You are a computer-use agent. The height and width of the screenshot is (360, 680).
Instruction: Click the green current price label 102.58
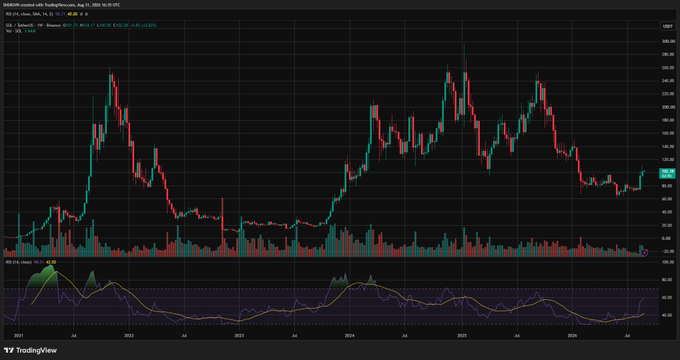(x=667, y=173)
